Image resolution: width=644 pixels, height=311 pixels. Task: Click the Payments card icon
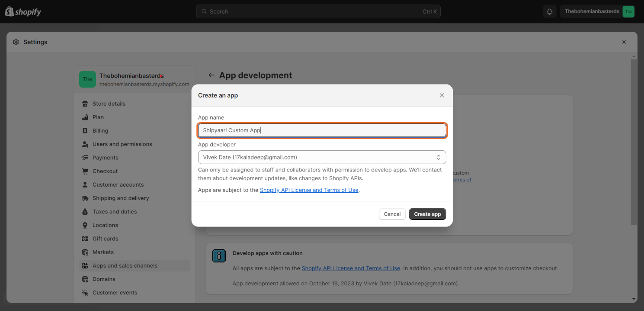point(85,158)
